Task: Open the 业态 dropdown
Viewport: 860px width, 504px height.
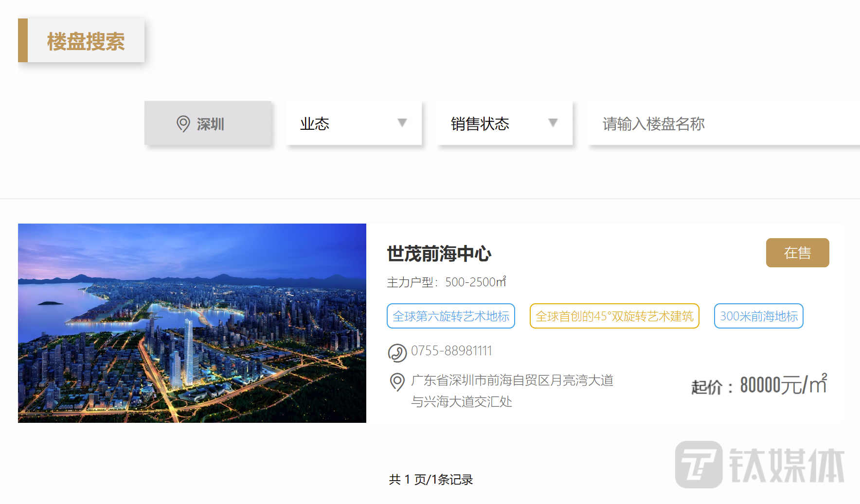Action: (x=354, y=123)
